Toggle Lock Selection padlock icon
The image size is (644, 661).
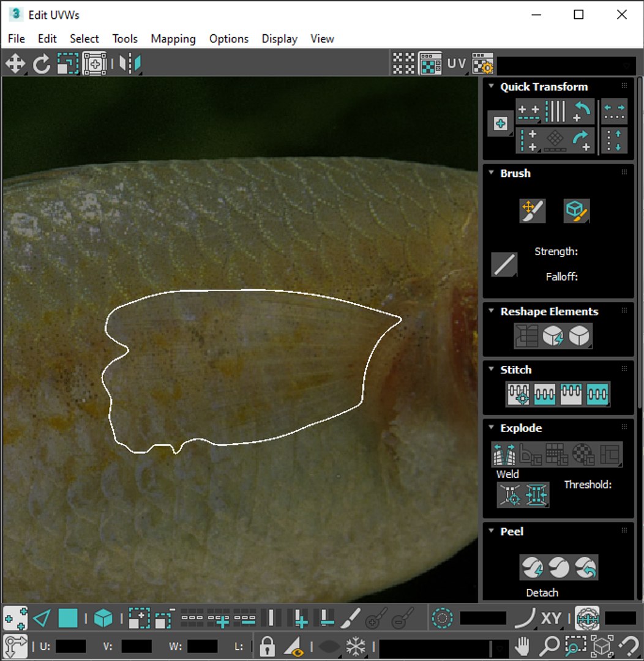point(267,646)
